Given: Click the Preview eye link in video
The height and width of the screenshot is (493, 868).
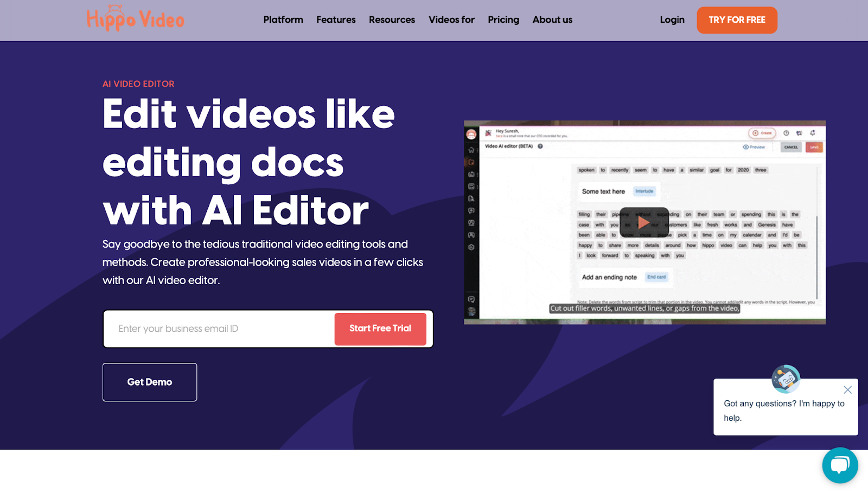Looking at the screenshot, I should pyautogui.click(x=754, y=147).
